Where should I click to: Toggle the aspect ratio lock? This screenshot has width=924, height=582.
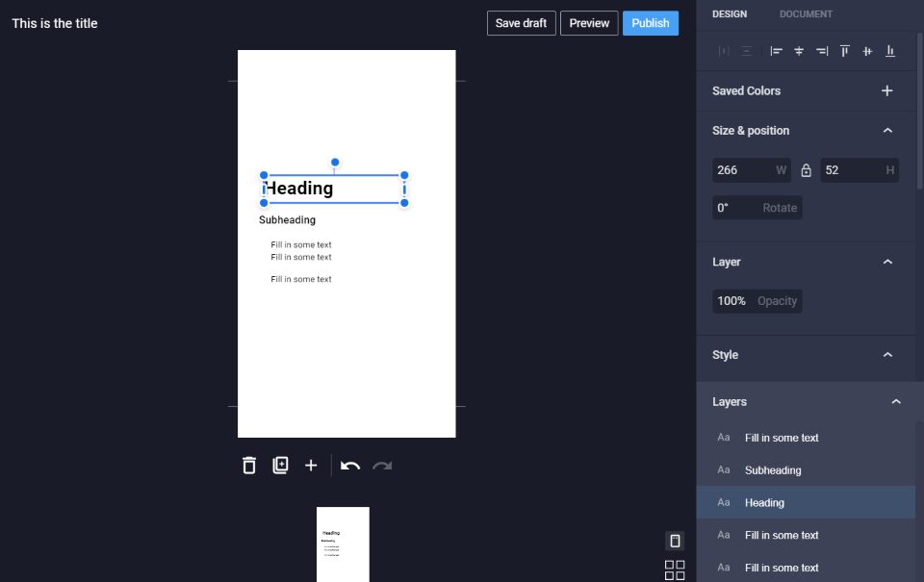[807, 170]
